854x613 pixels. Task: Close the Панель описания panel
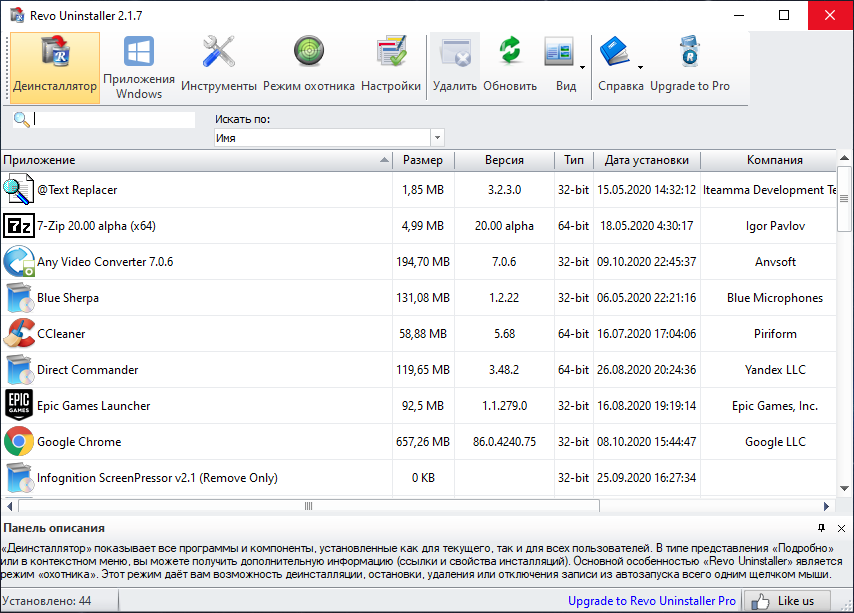point(841,528)
